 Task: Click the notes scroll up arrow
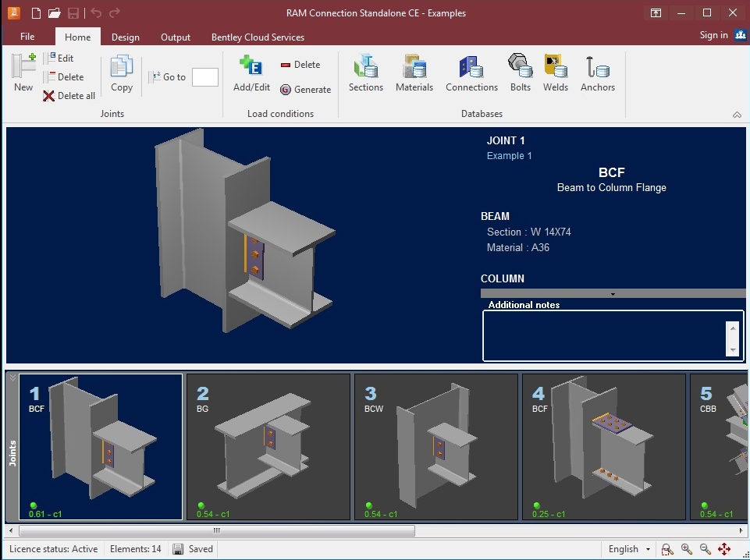click(x=732, y=328)
